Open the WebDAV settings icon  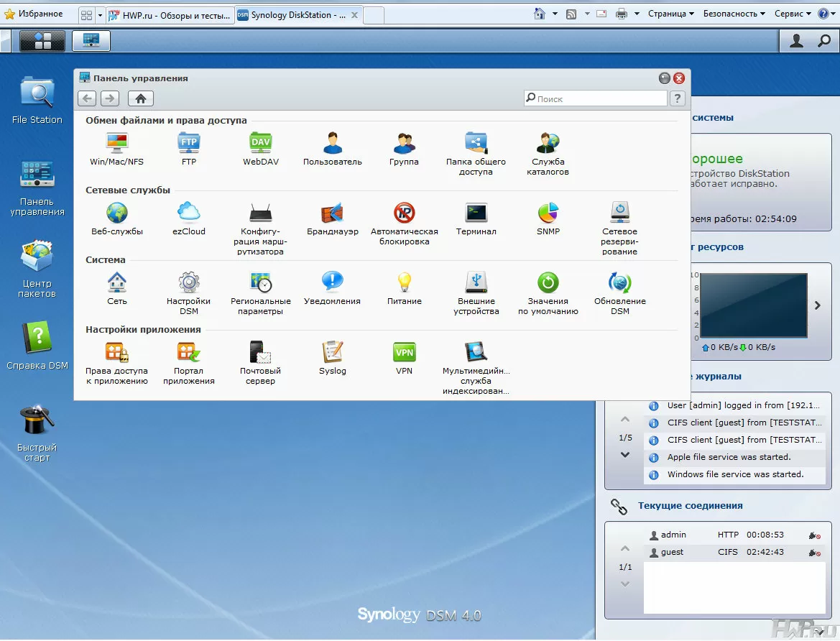[x=260, y=149]
